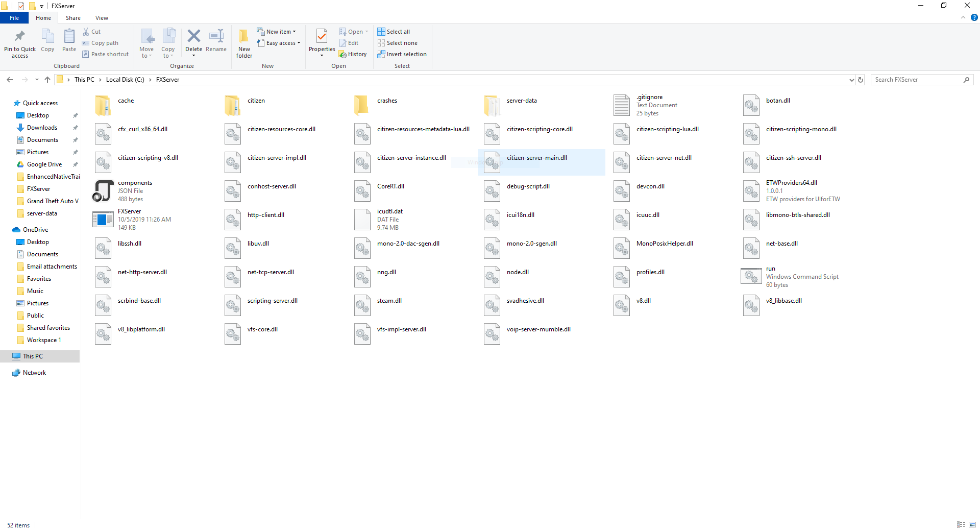980x531 pixels.
Task: Open the Help question mark icon
Action: pyautogui.click(x=974, y=17)
